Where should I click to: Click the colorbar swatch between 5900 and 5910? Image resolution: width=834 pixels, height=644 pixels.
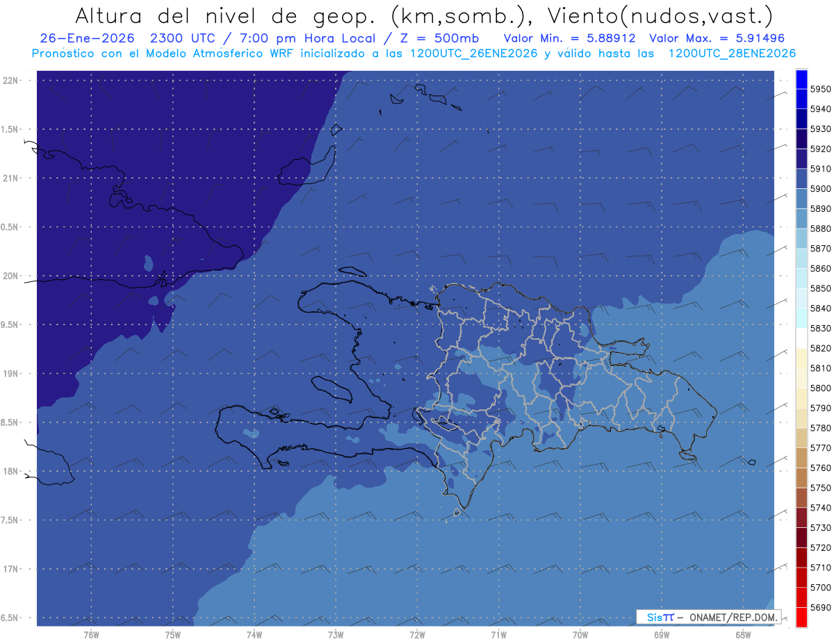tap(801, 179)
